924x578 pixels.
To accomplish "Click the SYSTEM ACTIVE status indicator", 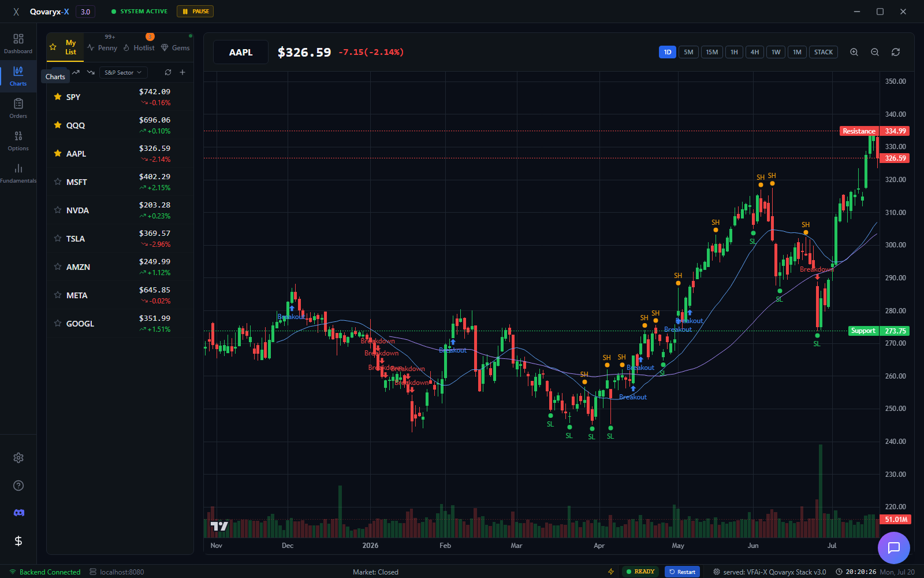I will click(x=139, y=12).
